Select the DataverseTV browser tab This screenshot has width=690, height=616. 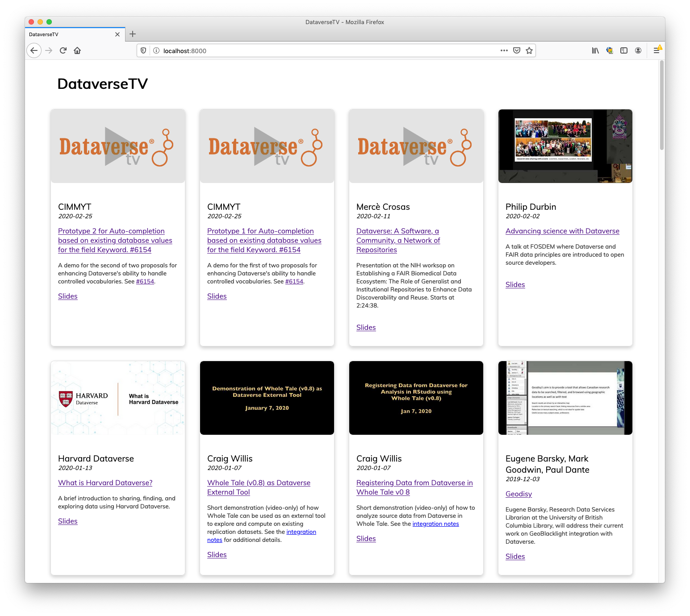click(x=75, y=34)
